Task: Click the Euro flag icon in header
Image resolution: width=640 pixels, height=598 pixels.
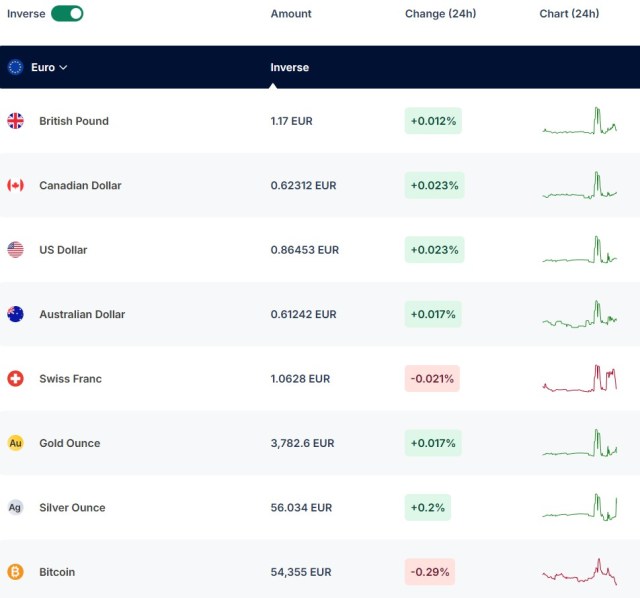Action: [x=16, y=67]
